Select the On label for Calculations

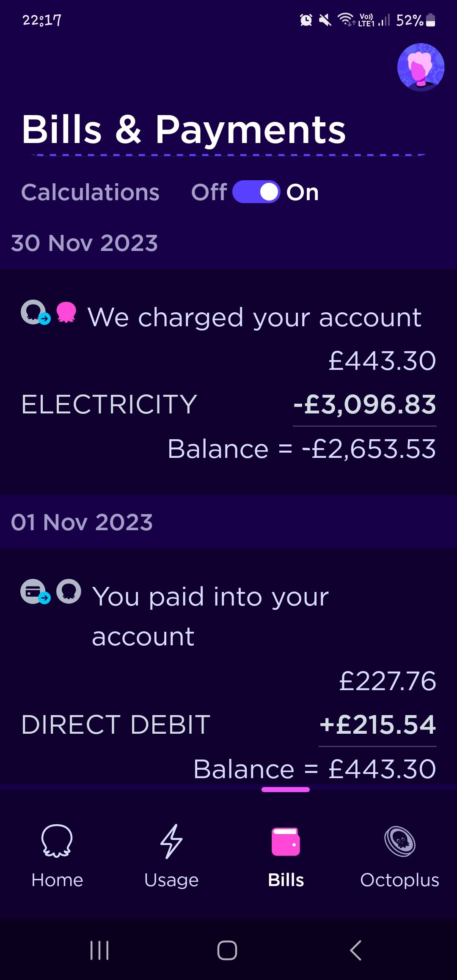pyautogui.click(x=303, y=193)
